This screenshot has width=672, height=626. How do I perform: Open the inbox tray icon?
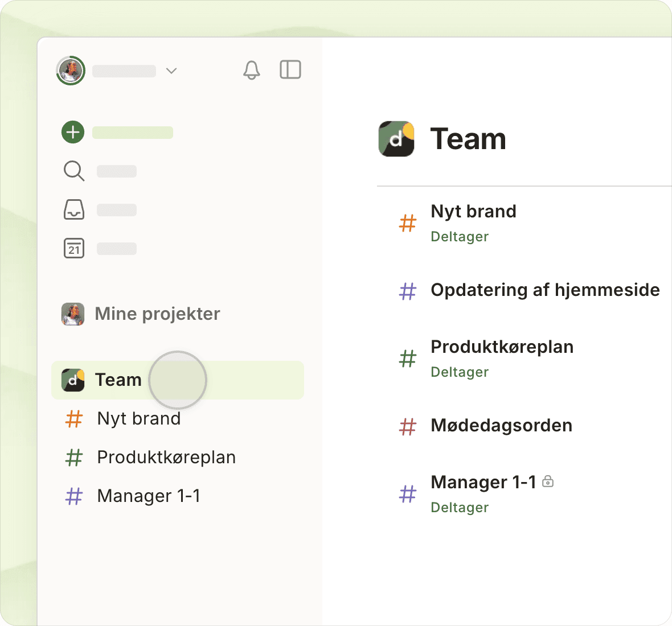(74, 209)
